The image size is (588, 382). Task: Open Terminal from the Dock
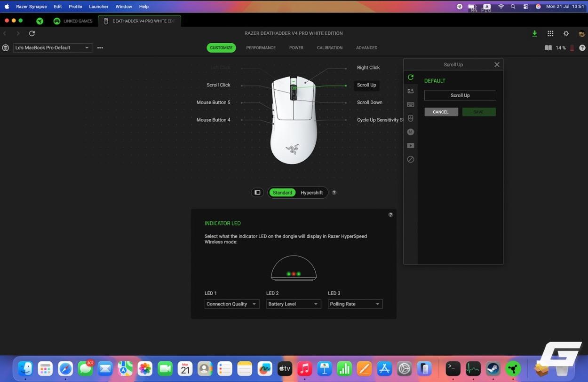(453, 369)
